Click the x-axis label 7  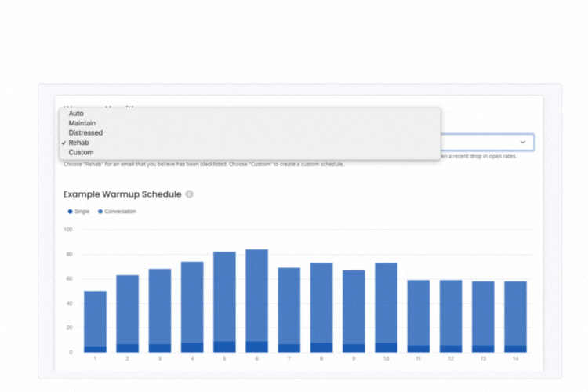pos(289,358)
